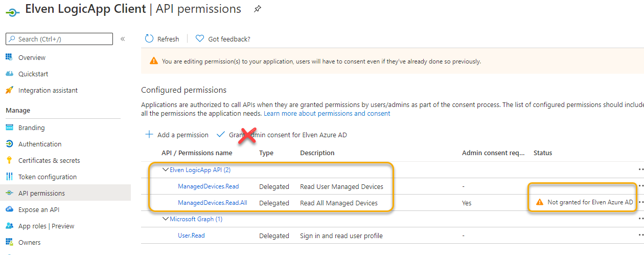This screenshot has width=644, height=255.
Task: Click the Branding icon
Action: click(9, 128)
